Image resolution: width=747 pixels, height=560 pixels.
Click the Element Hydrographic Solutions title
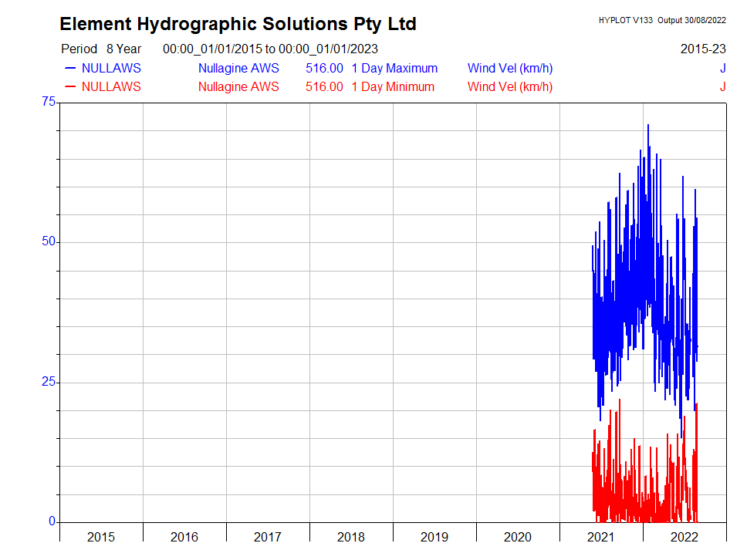pos(238,24)
